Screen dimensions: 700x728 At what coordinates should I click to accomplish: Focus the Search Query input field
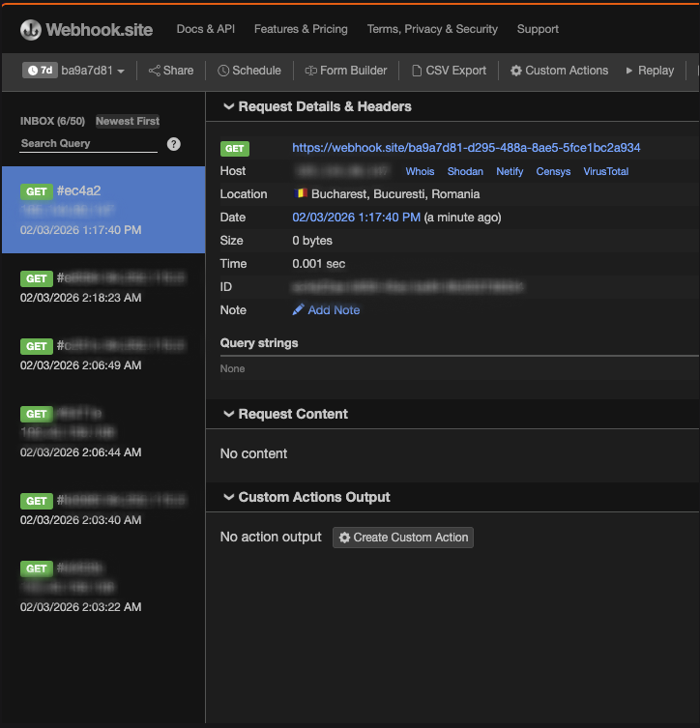click(x=89, y=144)
